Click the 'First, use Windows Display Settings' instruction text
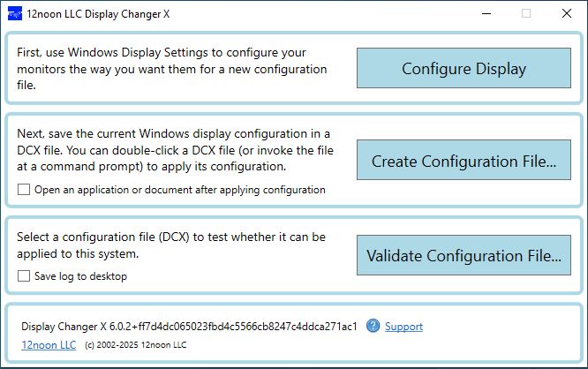This screenshot has height=369, width=588. coord(172,69)
